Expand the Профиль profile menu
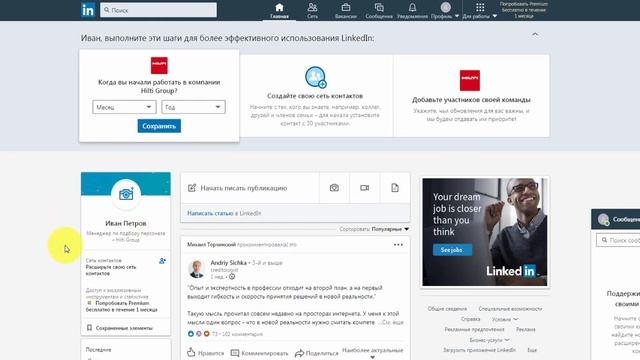 tap(445, 11)
